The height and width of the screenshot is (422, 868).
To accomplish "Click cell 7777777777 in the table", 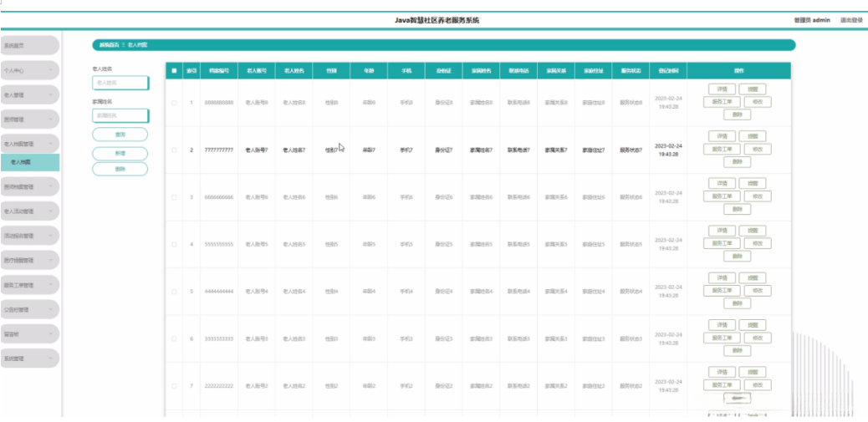I will click(218, 150).
